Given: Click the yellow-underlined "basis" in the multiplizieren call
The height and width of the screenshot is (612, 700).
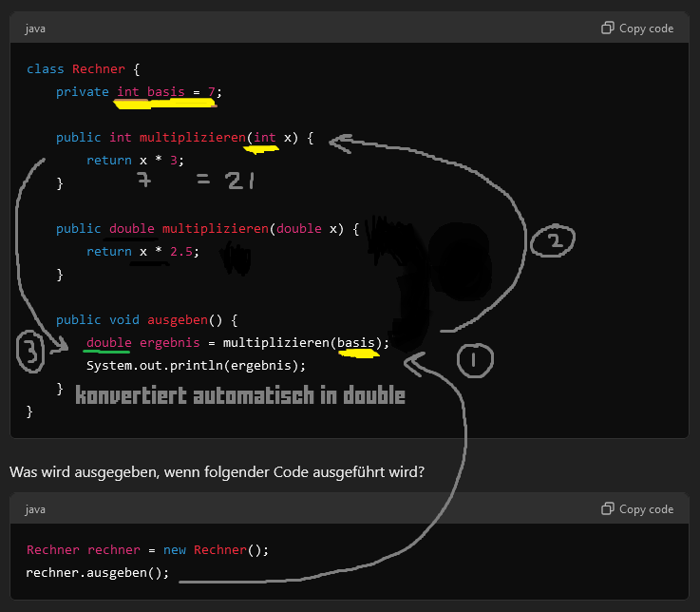Looking at the screenshot, I should pos(357,343).
